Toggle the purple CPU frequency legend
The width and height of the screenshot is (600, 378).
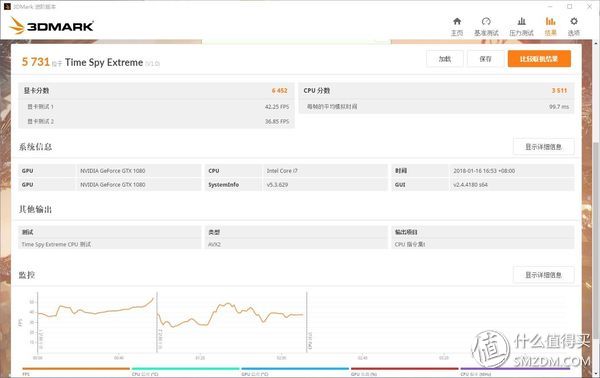514,371
